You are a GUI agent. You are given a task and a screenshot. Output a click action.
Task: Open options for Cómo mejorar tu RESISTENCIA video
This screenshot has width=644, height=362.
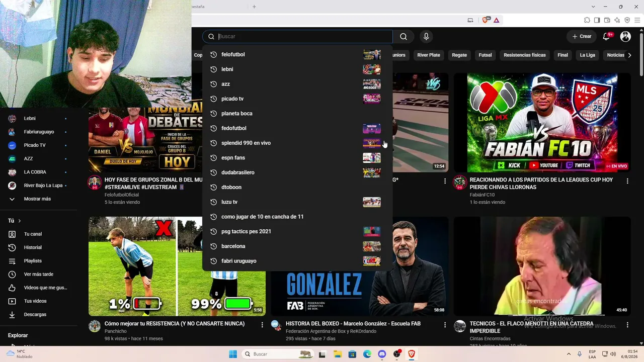(262, 325)
